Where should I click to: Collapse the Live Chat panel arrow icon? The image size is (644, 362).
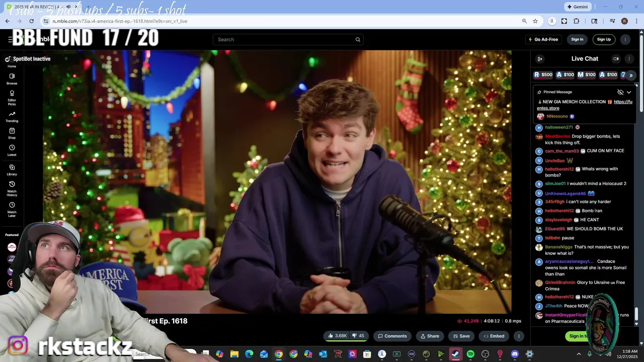coord(540,59)
